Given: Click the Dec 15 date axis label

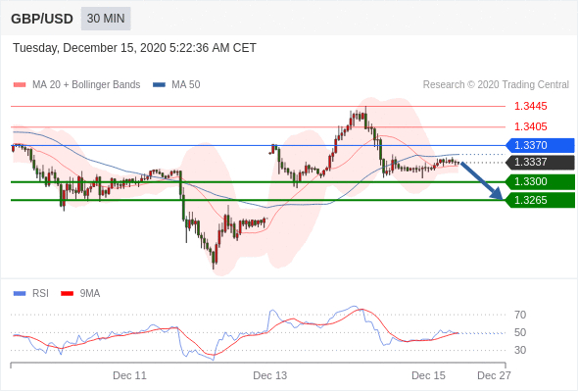Looking at the screenshot, I should pos(428,375).
